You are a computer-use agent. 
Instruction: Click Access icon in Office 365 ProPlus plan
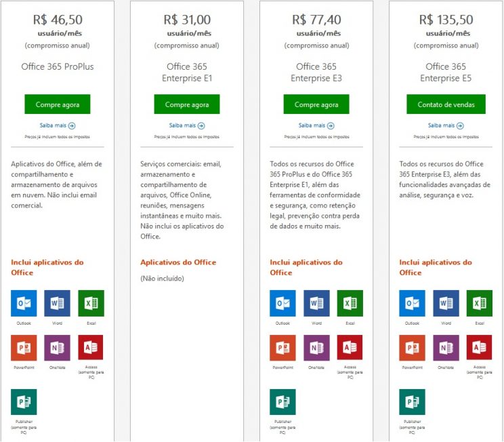[x=91, y=347]
